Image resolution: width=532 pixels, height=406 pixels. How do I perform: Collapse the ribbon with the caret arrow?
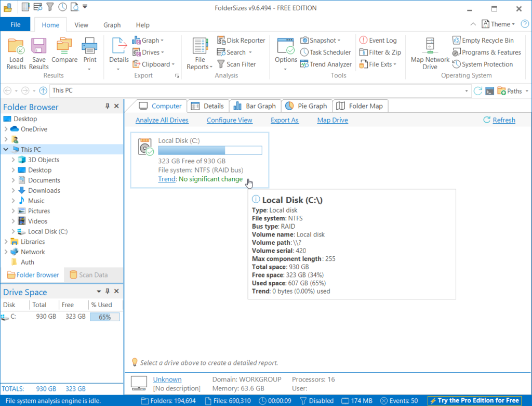coord(473,24)
